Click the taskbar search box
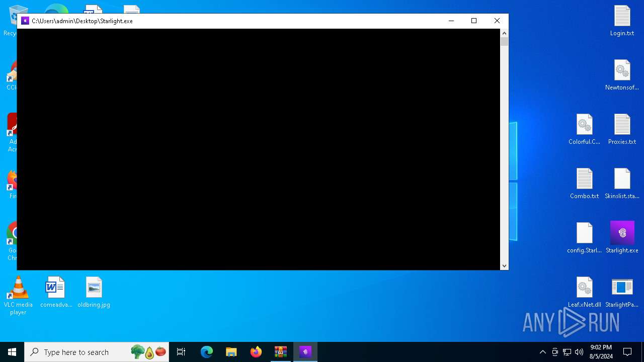The image size is (644, 362). pos(97,352)
